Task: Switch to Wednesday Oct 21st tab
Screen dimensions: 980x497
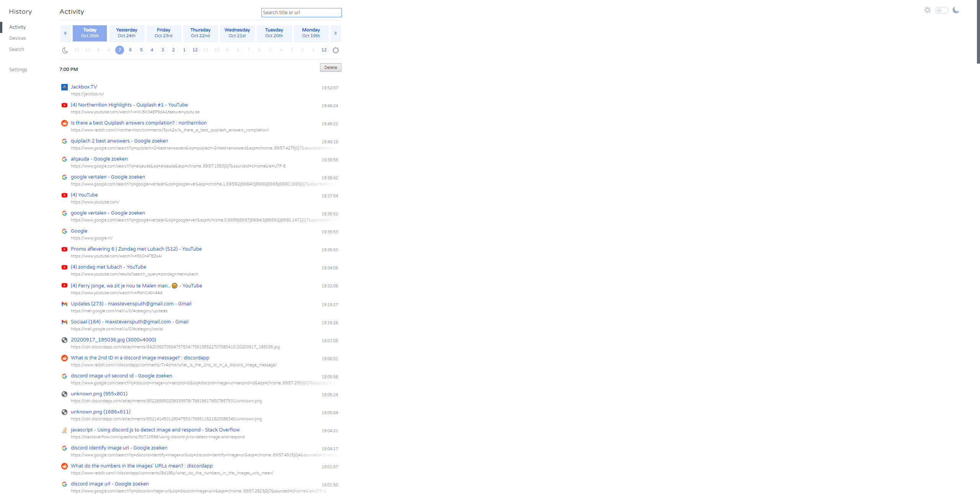Action: pyautogui.click(x=237, y=33)
